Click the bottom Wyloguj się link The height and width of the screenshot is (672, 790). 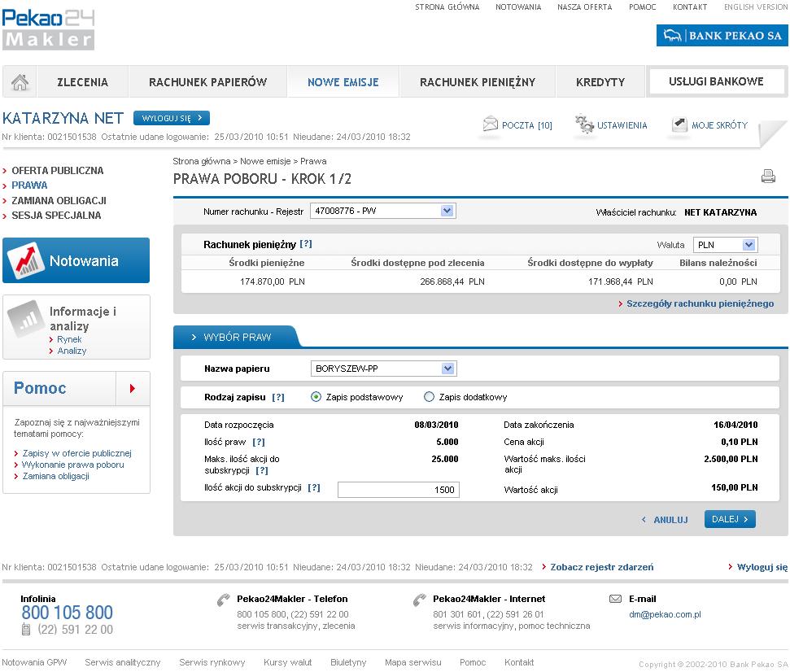pyautogui.click(x=762, y=567)
